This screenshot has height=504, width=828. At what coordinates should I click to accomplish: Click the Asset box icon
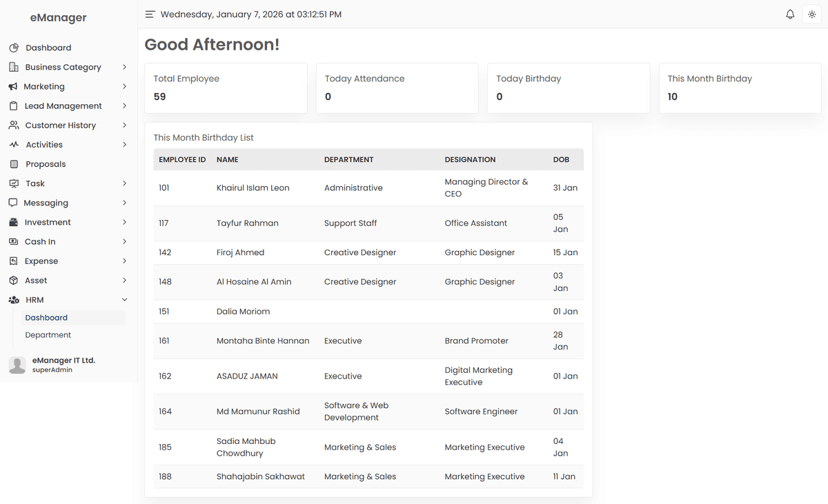pos(14,281)
